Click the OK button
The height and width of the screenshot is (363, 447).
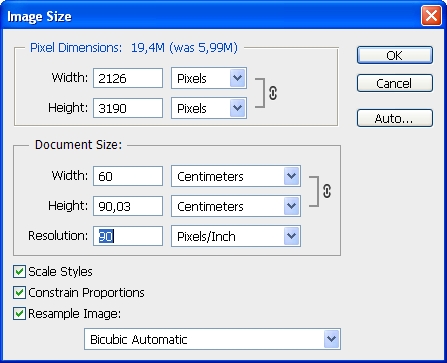coord(395,55)
